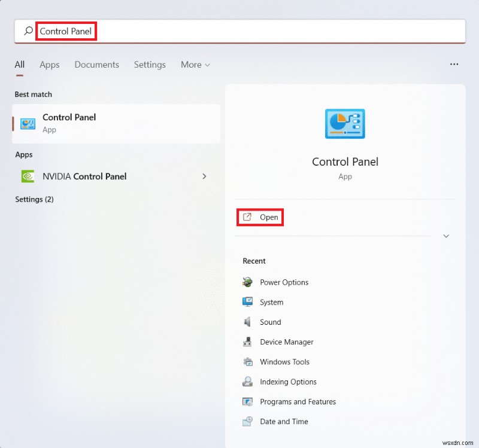The width and height of the screenshot is (479, 448).
Task: Open Sound settings from Recent
Action: (271, 322)
